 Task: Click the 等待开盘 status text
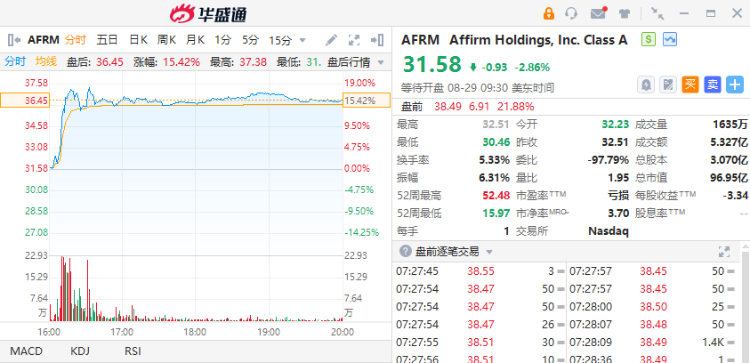422,88
